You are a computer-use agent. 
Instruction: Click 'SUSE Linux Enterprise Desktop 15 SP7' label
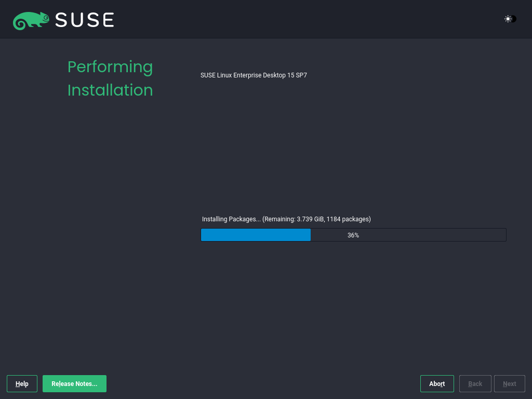254,75
